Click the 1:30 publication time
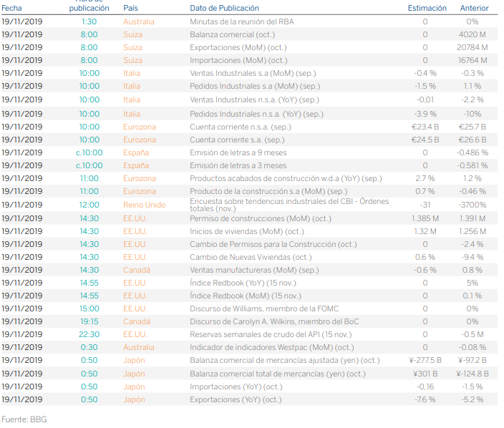The width and height of the screenshot is (504, 428). click(89, 21)
